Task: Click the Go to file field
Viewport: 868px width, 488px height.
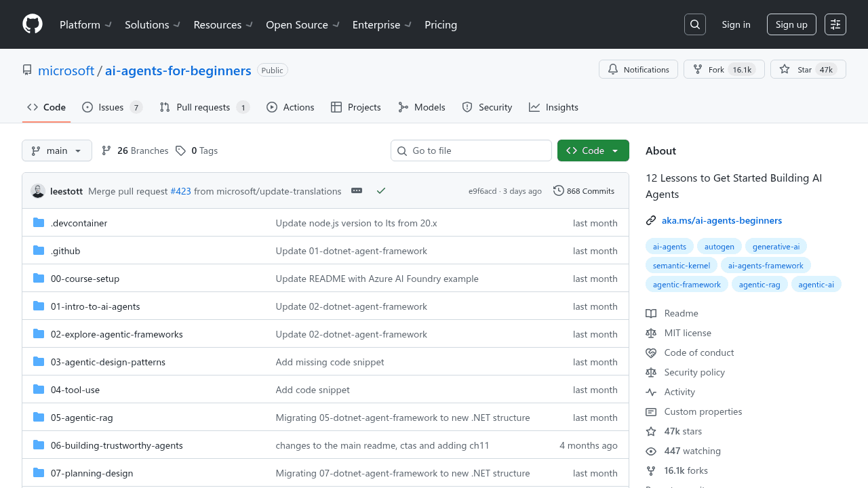Action: [471, 150]
